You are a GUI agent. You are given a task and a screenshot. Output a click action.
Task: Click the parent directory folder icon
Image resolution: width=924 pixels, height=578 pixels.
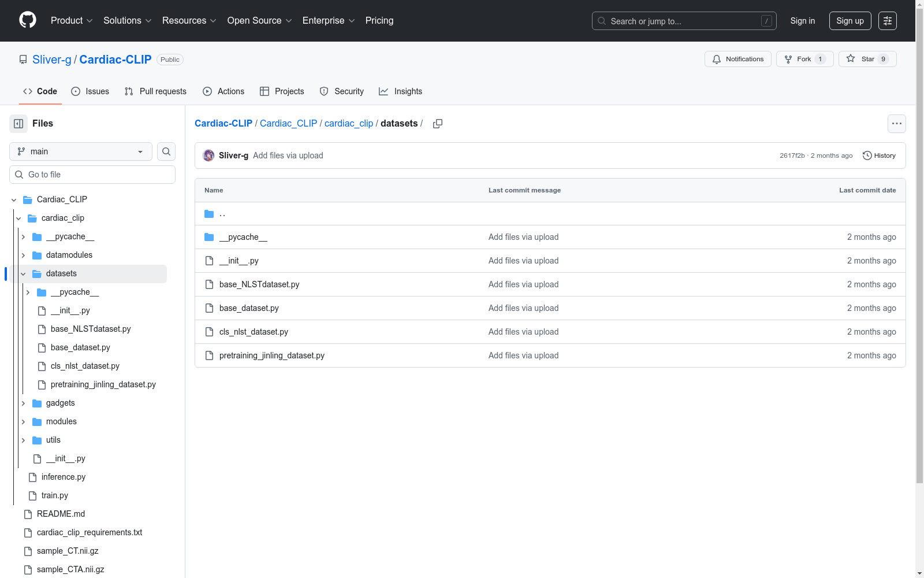click(x=209, y=214)
